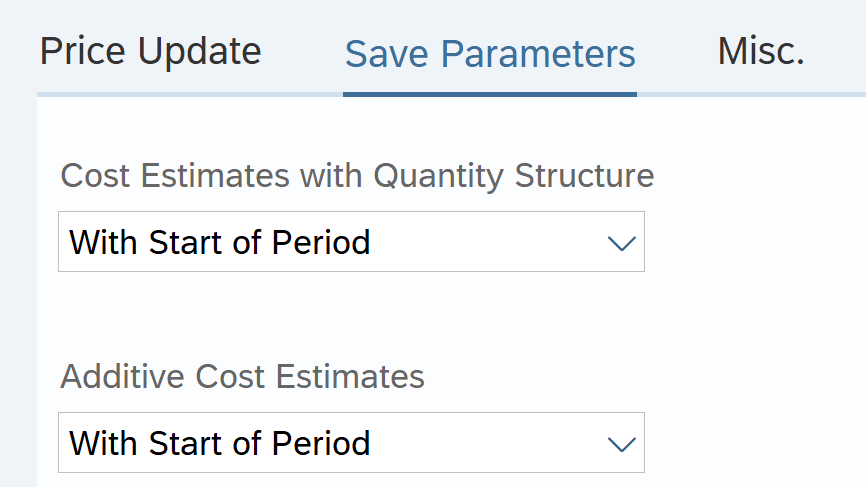Click the blue underline of Save Parameters tab
This screenshot has width=866, height=487.
490,94
